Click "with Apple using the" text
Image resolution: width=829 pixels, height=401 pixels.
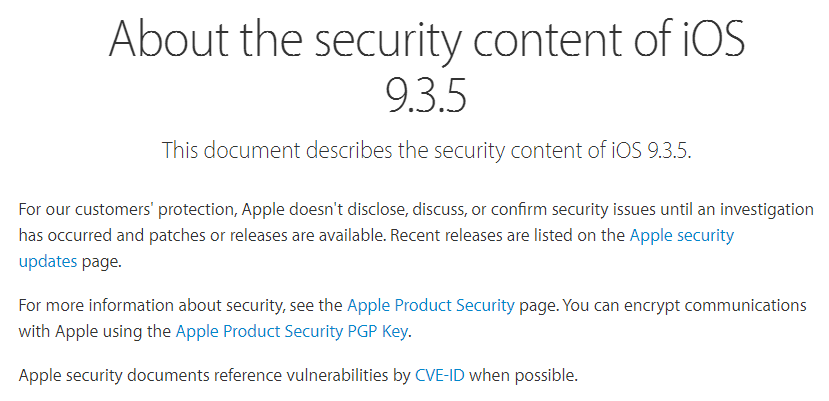[95, 332]
